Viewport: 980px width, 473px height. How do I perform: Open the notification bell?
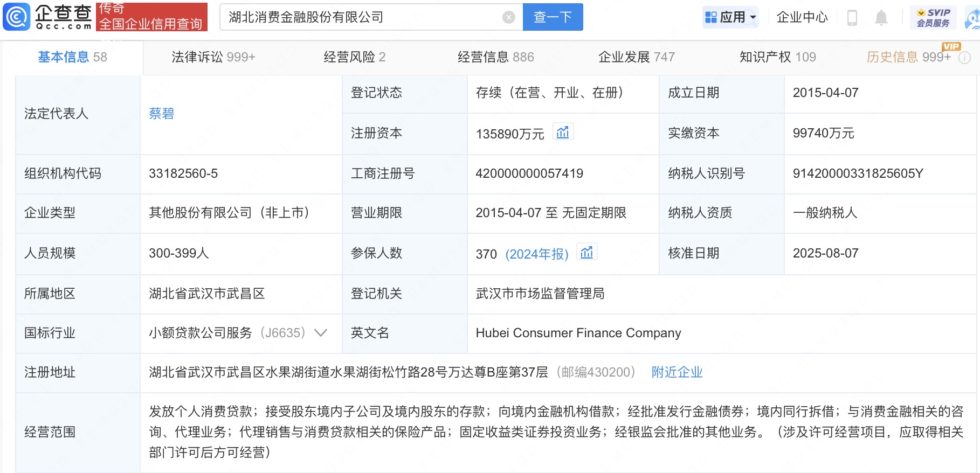[x=881, y=18]
